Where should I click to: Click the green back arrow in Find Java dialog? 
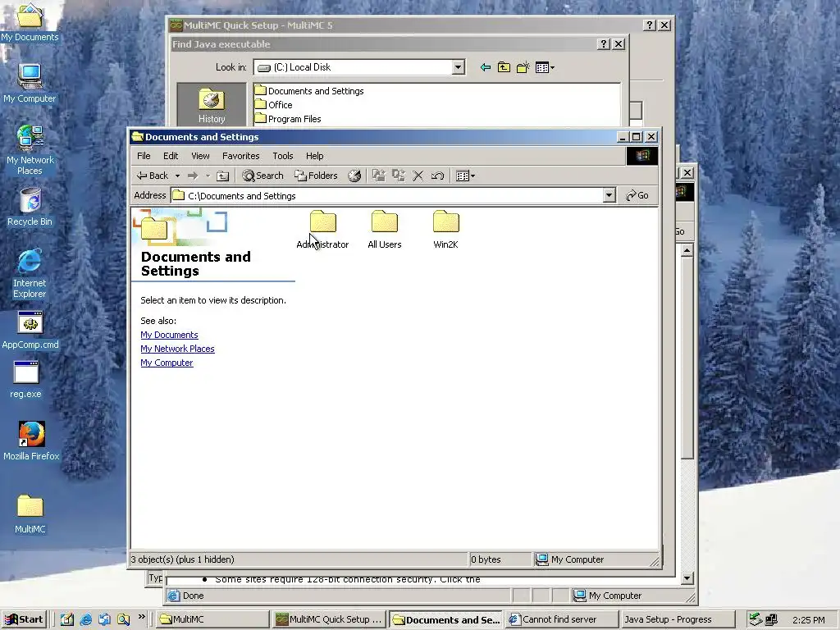[486, 67]
